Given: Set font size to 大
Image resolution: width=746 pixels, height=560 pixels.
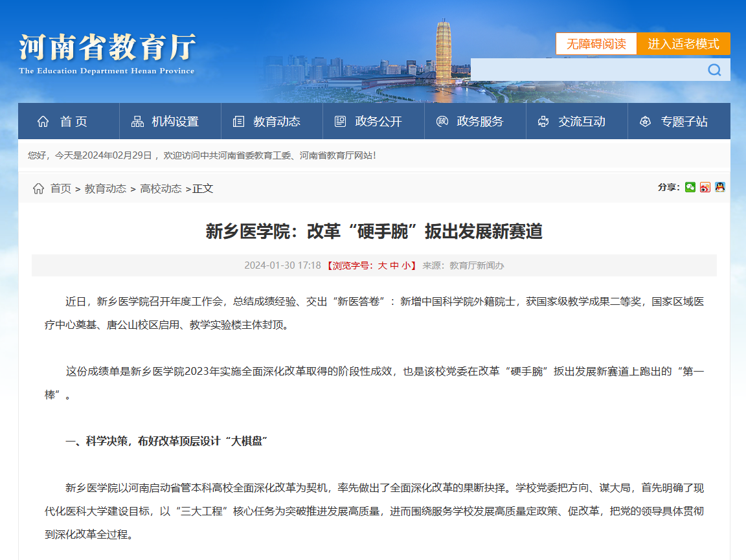Looking at the screenshot, I should [382, 265].
